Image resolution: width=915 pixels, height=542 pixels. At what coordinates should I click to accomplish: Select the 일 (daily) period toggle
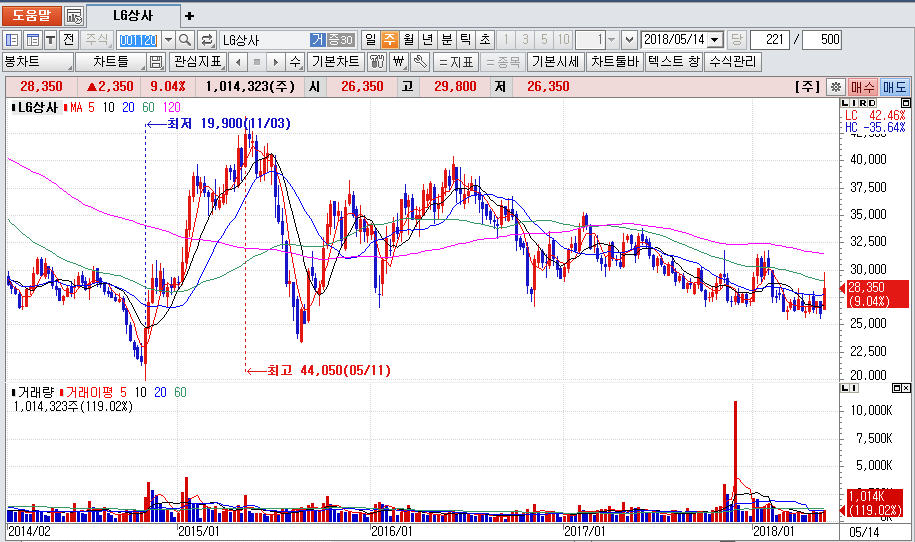coord(370,40)
